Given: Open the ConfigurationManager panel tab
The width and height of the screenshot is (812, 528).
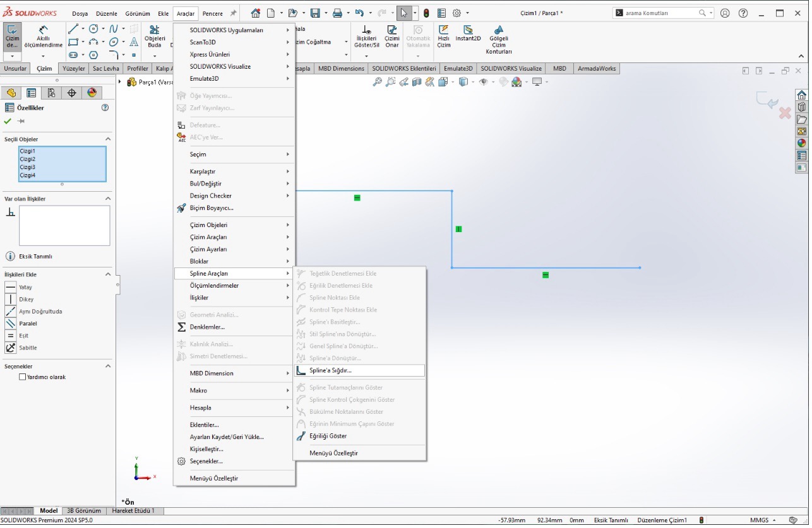Looking at the screenshot, I should pos(51,93).
